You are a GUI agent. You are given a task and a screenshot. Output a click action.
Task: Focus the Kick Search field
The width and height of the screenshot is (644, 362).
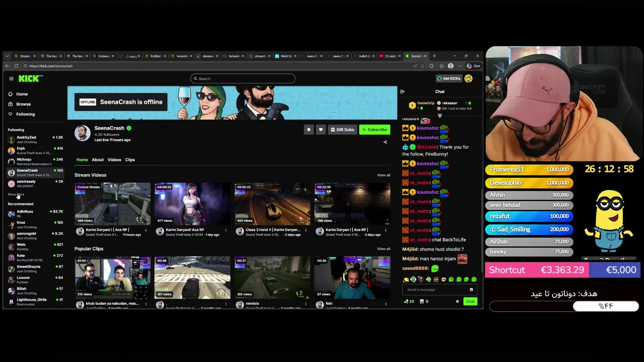pyautogui.click(x=243, y=78)
